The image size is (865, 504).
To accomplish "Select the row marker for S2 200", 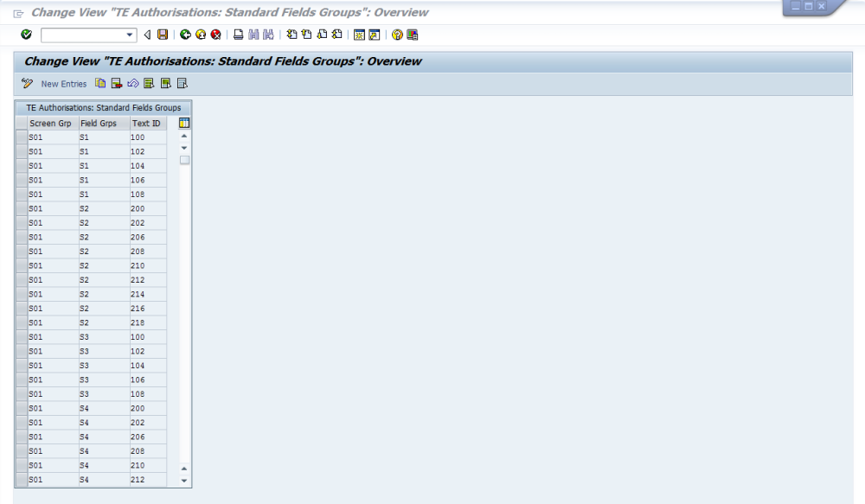I will [22, 208].
